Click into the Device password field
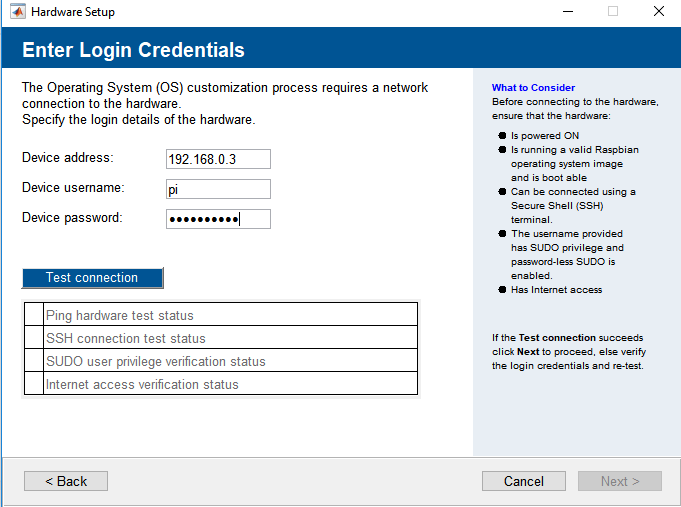 (x=218, y=219)
